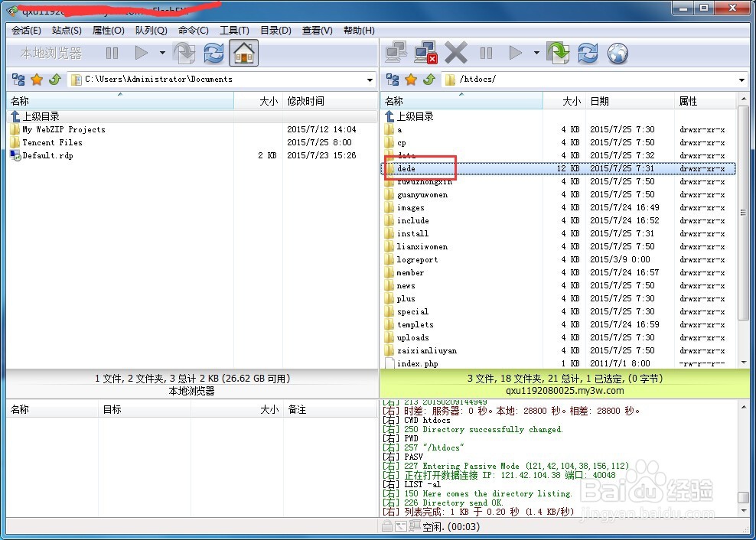The width and height of the screenshot is (756, 540).
Task: Open the 属性(O) menu
Action: click(x=108, y=31)
